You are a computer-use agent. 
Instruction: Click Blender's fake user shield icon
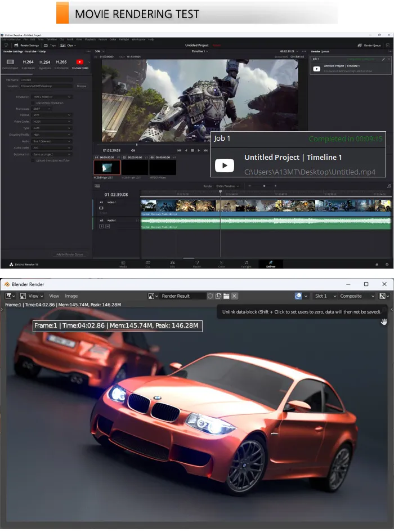click(x=211, y=296)
